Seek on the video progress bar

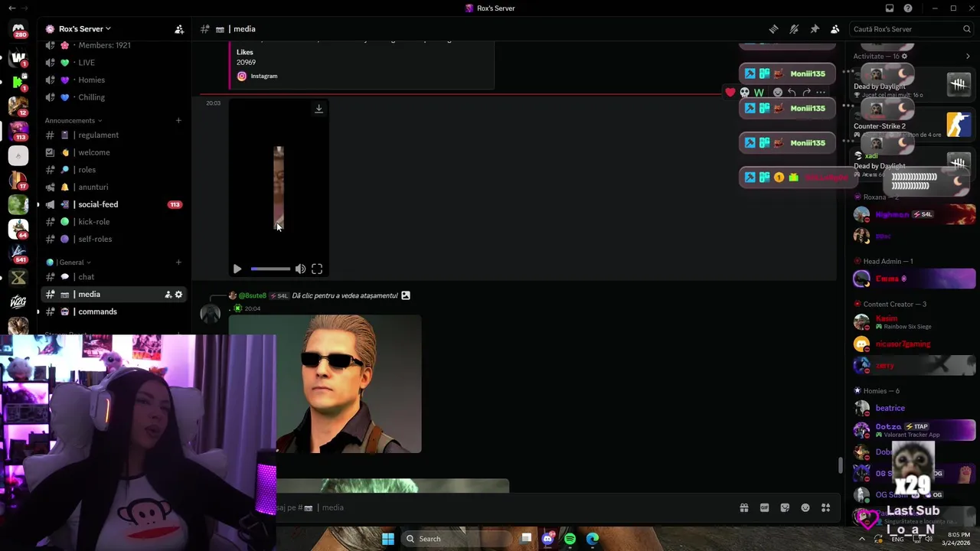[270, 269]
